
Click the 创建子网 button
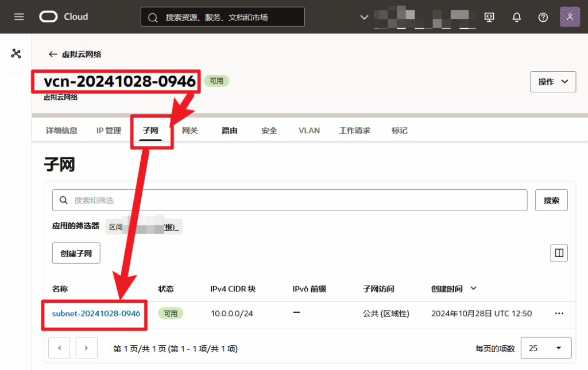[x=76, y=253]
